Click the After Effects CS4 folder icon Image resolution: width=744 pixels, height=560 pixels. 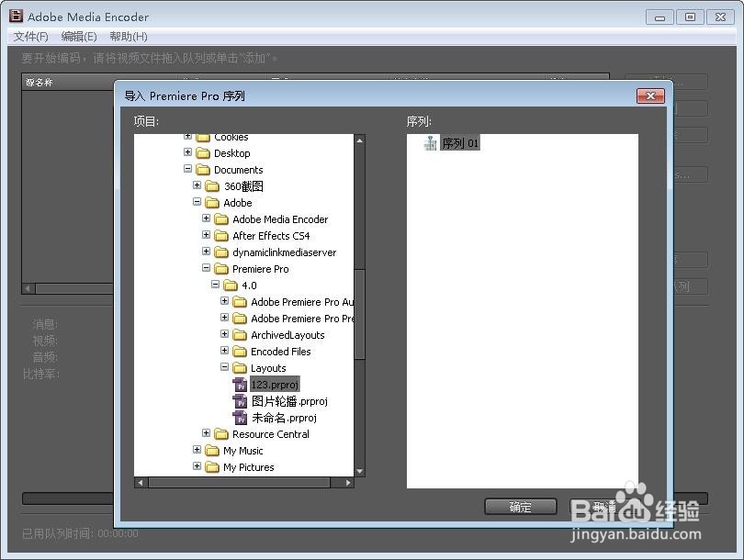tap(221, 236)
